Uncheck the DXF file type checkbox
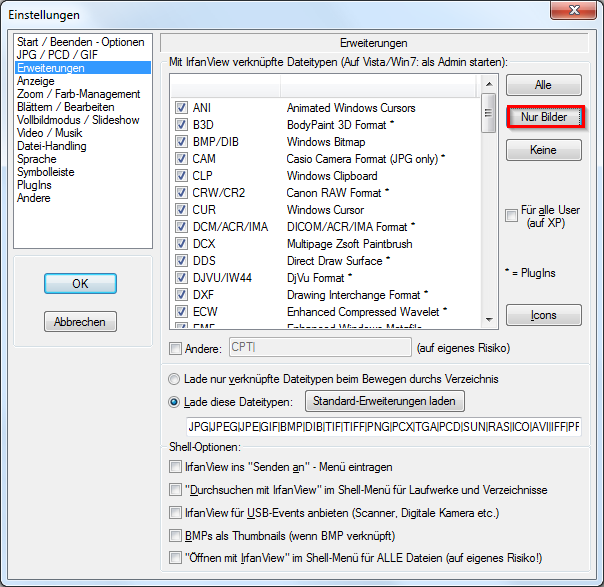This screenshot has width=604, height=587. point(181,294)
